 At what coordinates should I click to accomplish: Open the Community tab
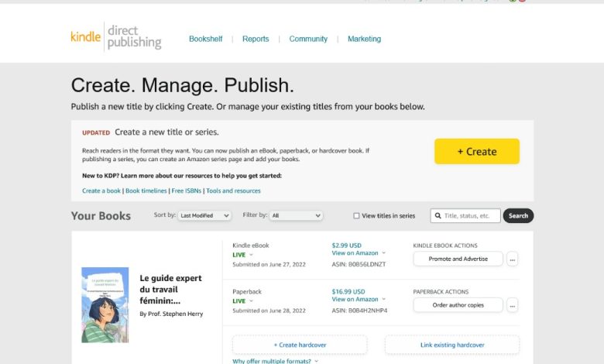[308, 39]
